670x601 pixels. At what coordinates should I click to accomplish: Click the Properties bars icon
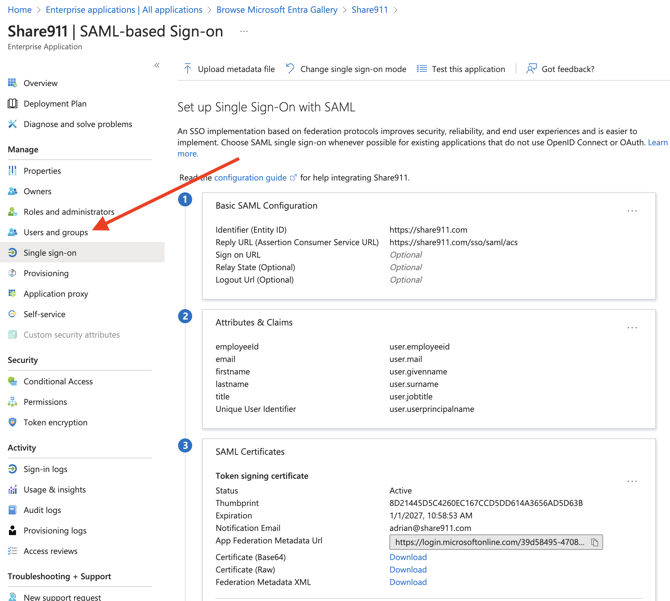12,170
